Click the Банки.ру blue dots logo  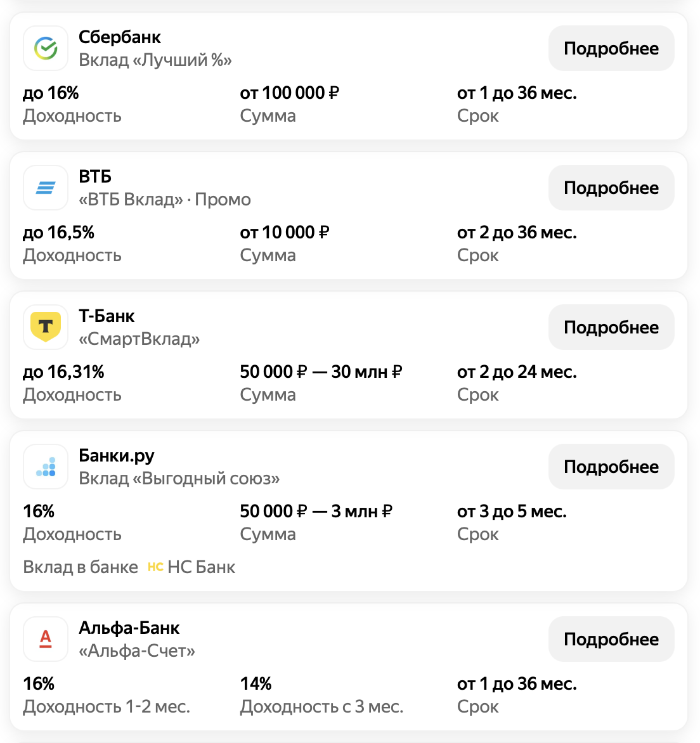[x=46, y=467]
